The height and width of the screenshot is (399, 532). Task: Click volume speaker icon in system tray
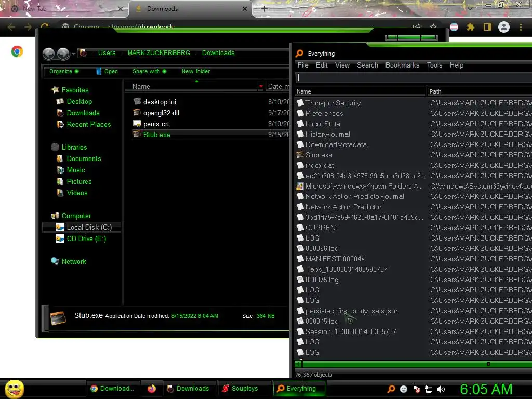(x=441, y=389)
